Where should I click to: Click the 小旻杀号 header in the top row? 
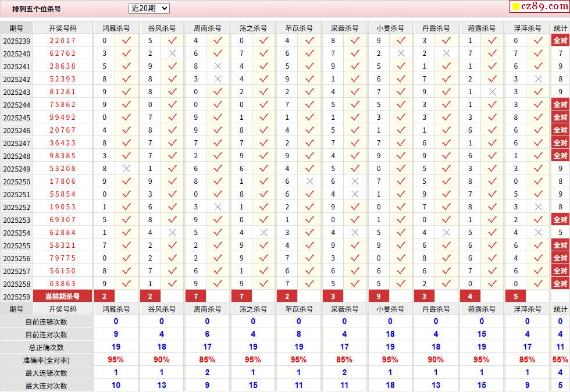coord(390,28)
